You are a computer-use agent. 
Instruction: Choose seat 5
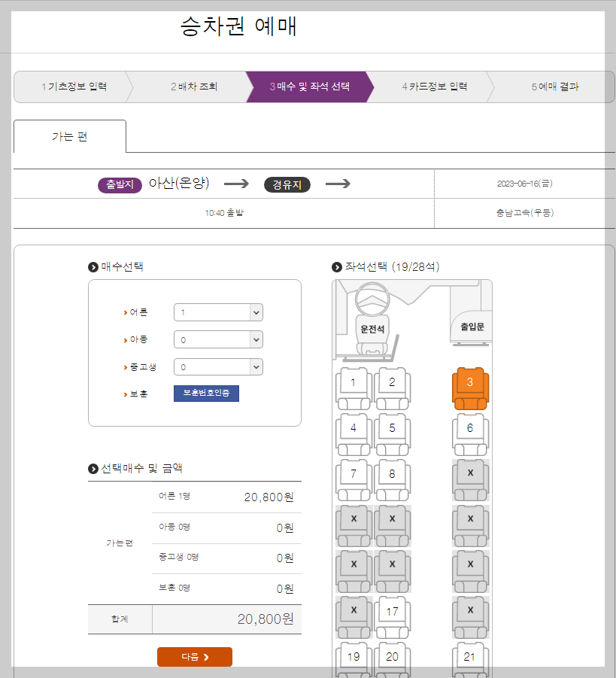click(x=392, y=434)
